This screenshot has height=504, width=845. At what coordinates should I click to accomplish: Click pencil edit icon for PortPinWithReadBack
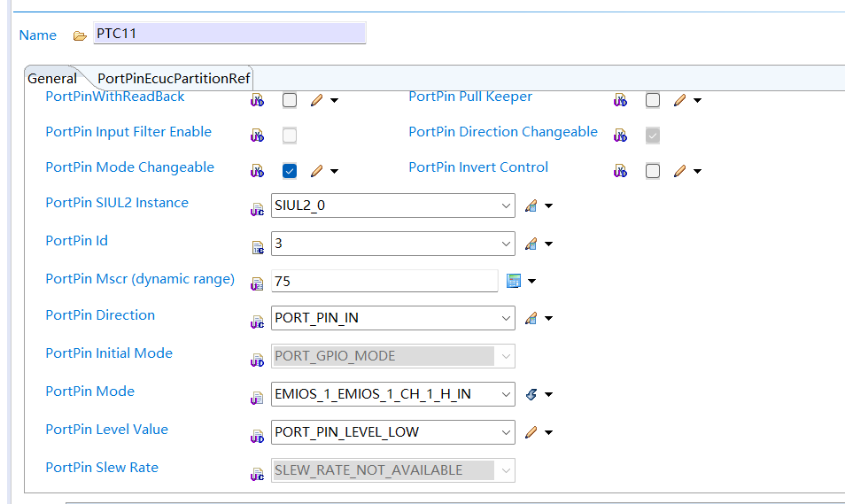(x=316, y=100)
